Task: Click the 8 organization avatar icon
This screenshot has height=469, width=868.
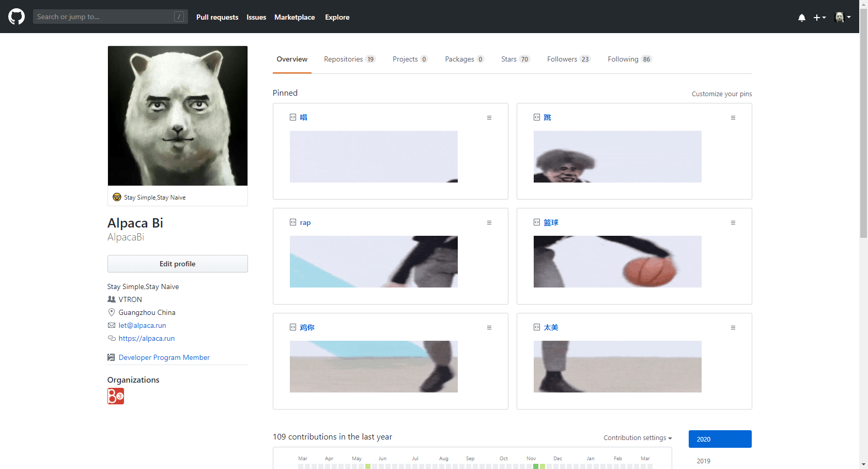Action: click(x=116, y=396)
